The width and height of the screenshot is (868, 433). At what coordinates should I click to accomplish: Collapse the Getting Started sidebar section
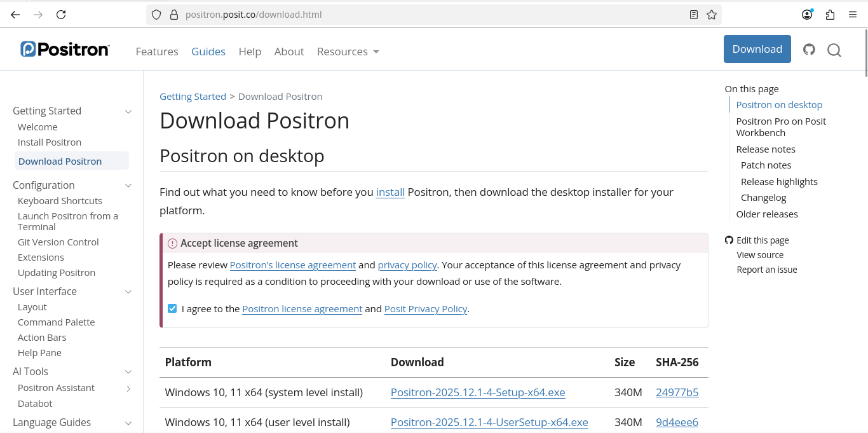click(128, 111)
